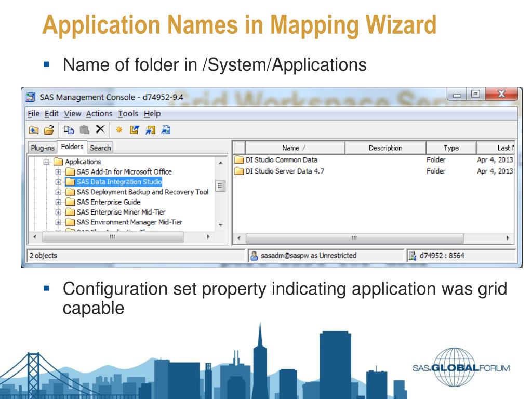Click list pane scrollbar left arrow
The height and width of the screenshot is (399, 532).
[239, 238]
